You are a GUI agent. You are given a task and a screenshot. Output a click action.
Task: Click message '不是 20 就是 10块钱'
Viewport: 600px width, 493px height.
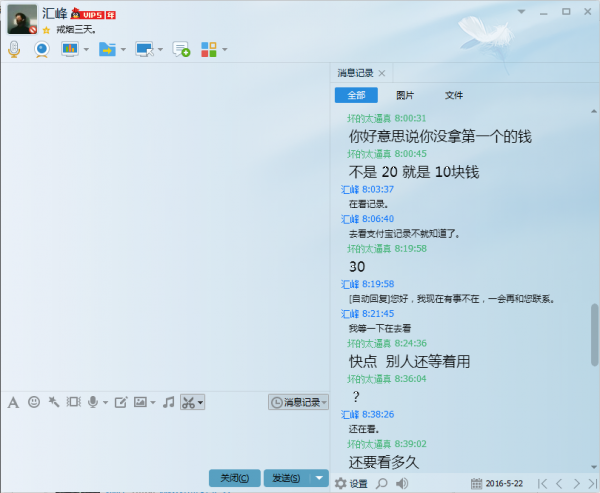[x=414, y=172]
